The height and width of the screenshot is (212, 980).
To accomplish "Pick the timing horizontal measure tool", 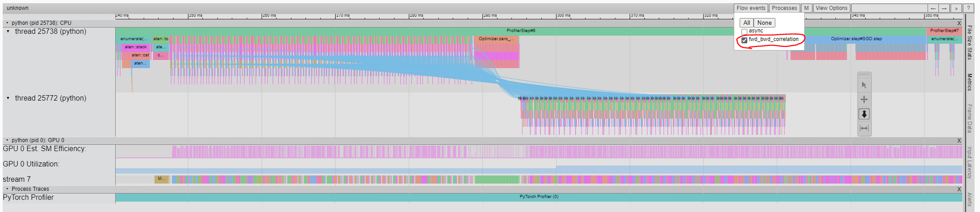I will (864, 129).
